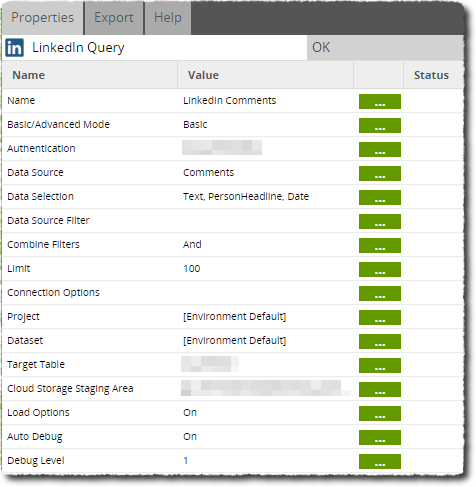The image size is (476, 487).
Task: Click the 'Basic' mode value
Action: (195, 124)
